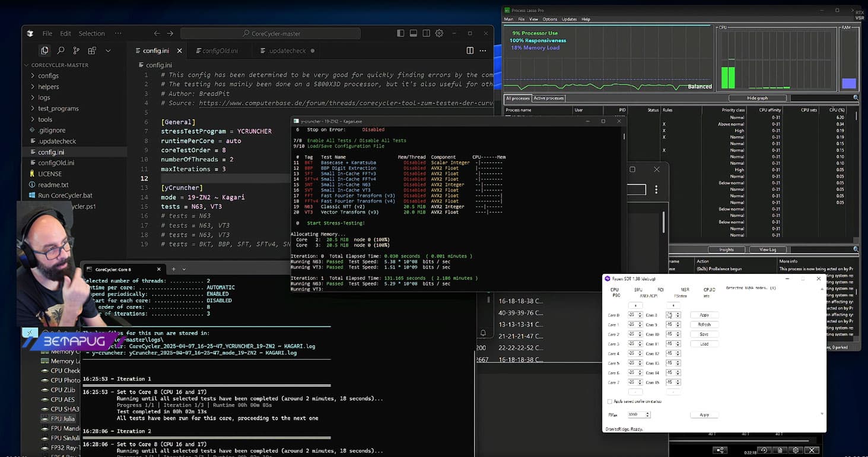
Task: Toggle the bottom panel layout icon
Action: 414,33
